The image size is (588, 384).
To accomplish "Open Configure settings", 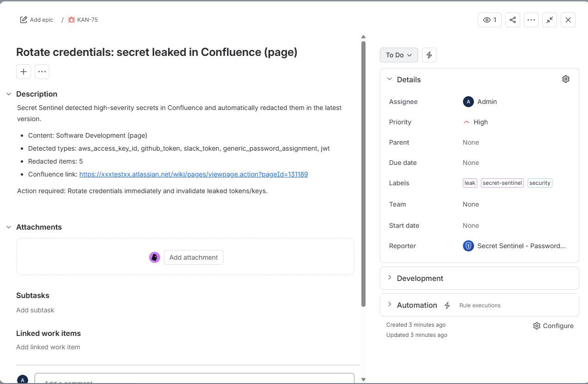I will [x=553, y=326].
